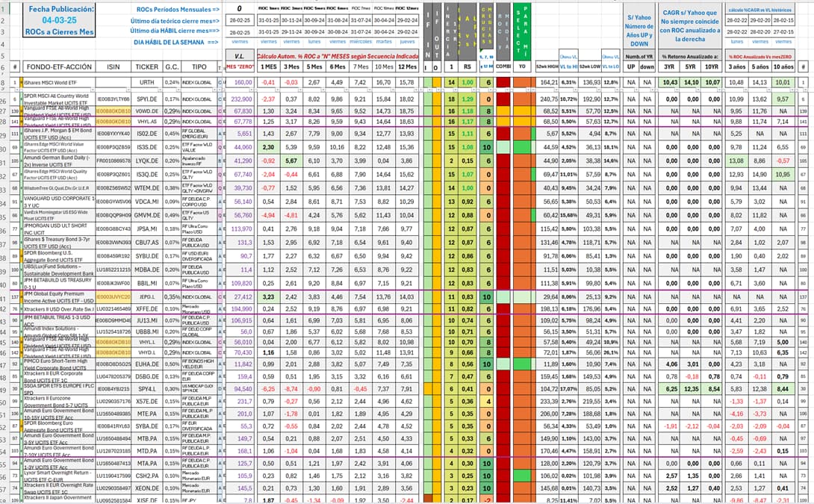The height and width of the screenshot is (504, 814).
Task: Click the COMBI column header
Action: point(503,66)
